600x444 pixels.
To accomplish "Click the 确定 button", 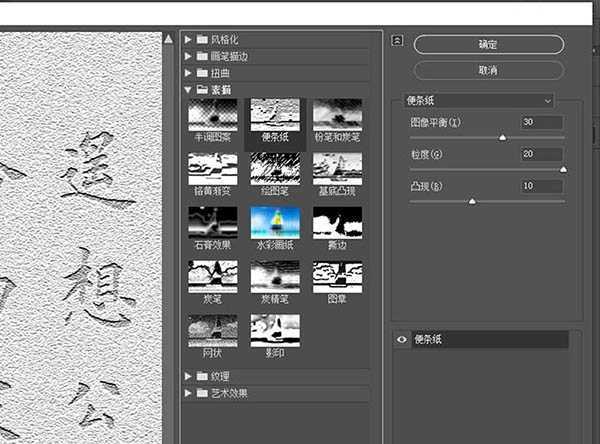I will point(488,45).
